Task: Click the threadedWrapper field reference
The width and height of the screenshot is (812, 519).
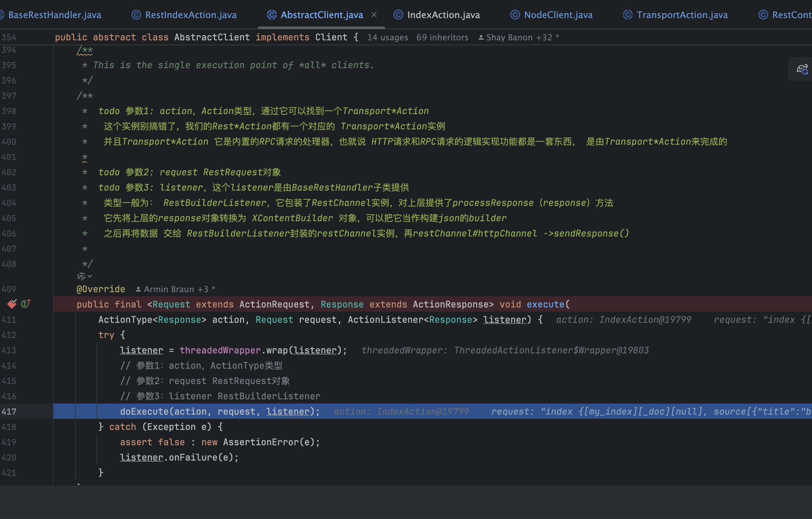Action: coord(220,350)
